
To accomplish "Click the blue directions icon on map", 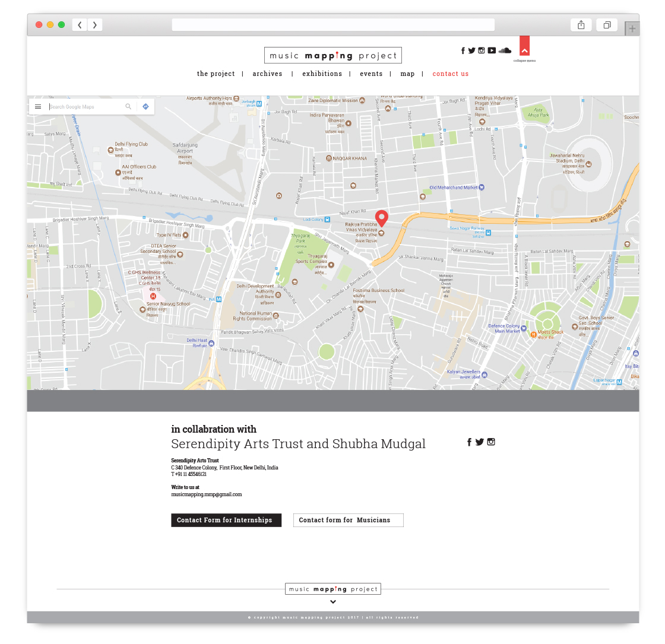I will 145,106.
